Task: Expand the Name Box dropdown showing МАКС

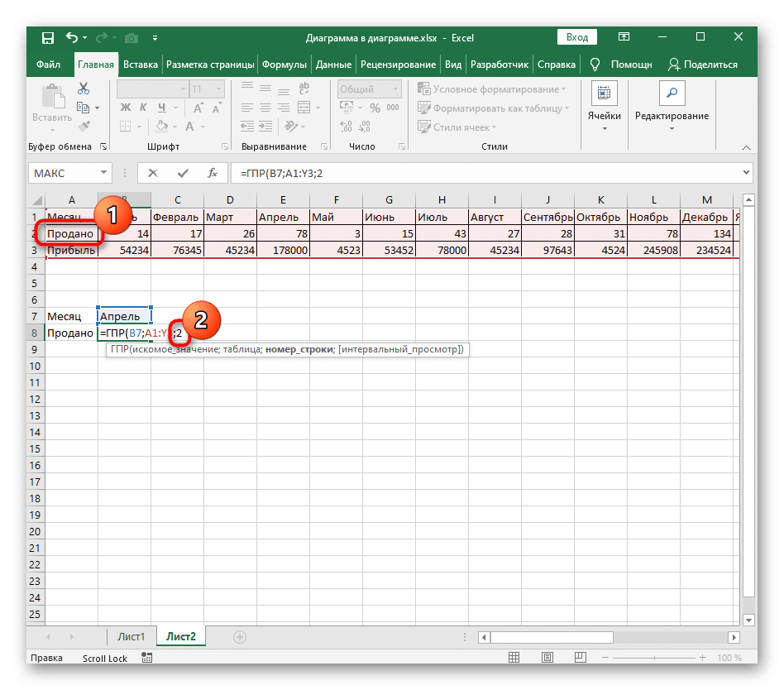Action: pyautogui.click(x=104, y=173)
